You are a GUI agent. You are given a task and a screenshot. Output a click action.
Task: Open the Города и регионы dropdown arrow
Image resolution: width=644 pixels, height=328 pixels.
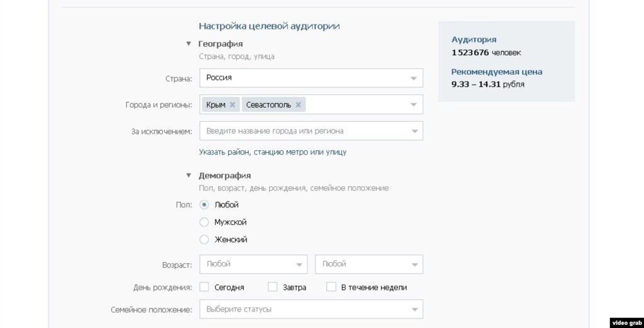point(413,105)
